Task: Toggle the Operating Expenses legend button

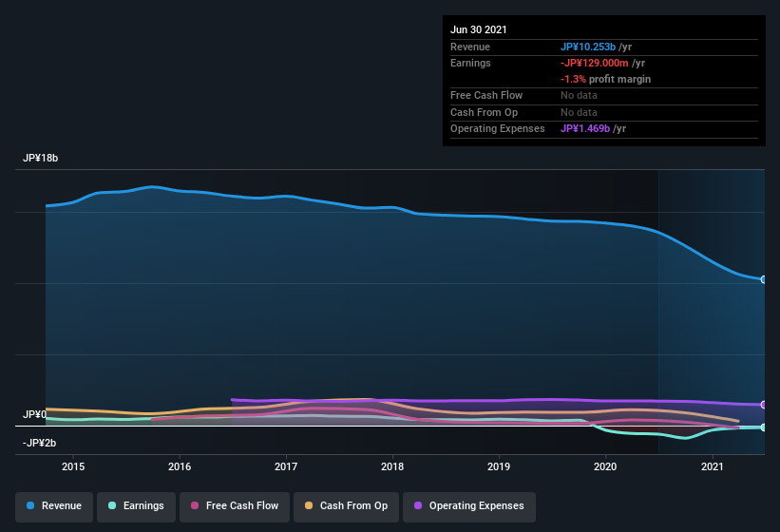Action: coord(469,506)
